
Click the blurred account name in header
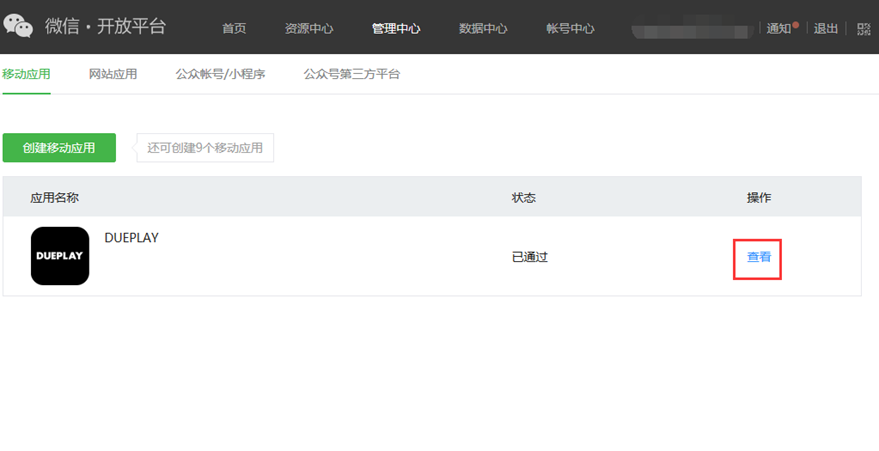[694, 28]
